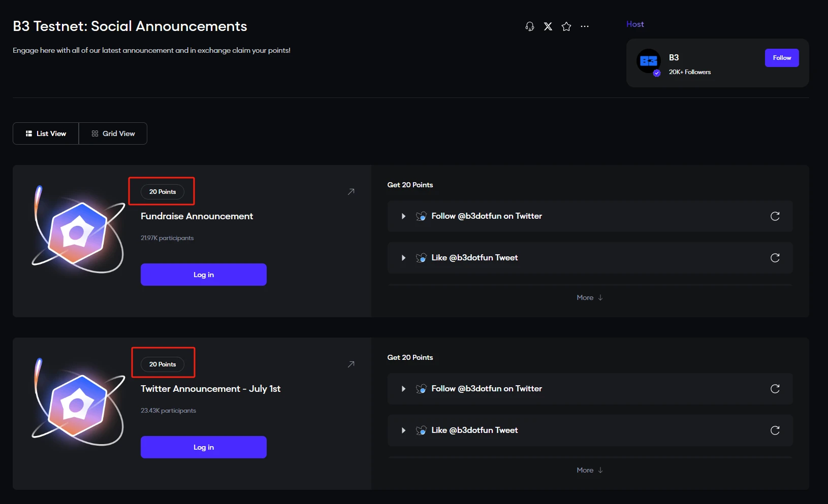Image resolution: width=828 pixels, height=504 pixels.
Task: Switch to List View
Action: [x=46, y=133]
